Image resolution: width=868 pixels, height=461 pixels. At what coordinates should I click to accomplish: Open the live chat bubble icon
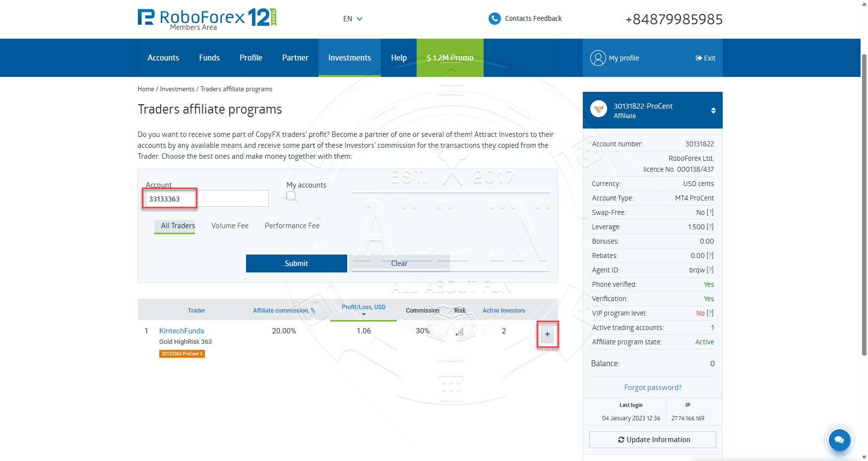click(839, 439)
